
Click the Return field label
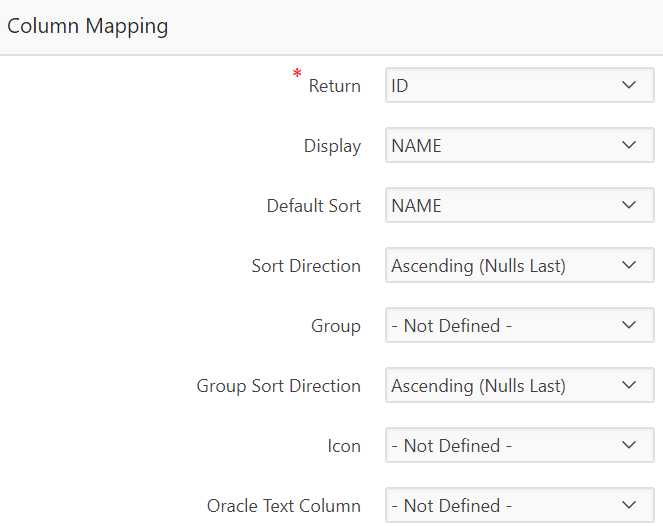click(334, 86)
